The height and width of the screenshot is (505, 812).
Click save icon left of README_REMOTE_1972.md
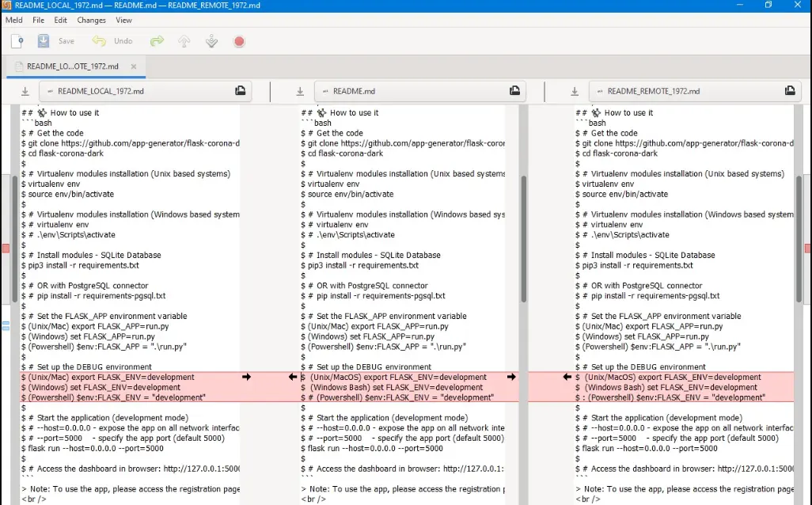575,92
